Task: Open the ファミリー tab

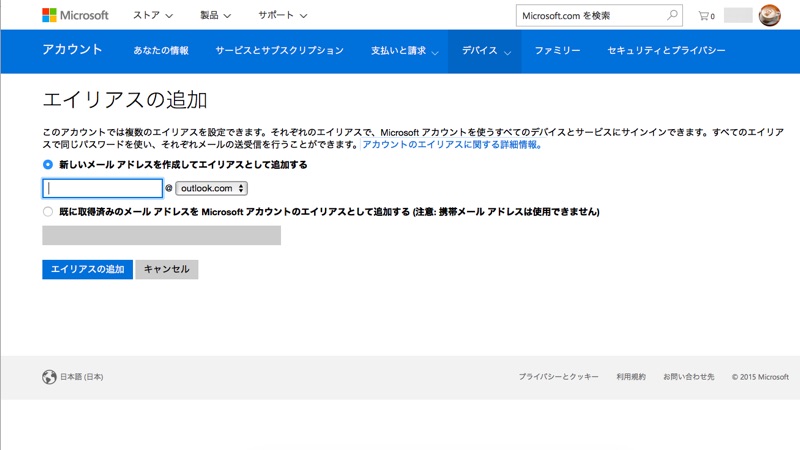Action: [x=557, y=51]
